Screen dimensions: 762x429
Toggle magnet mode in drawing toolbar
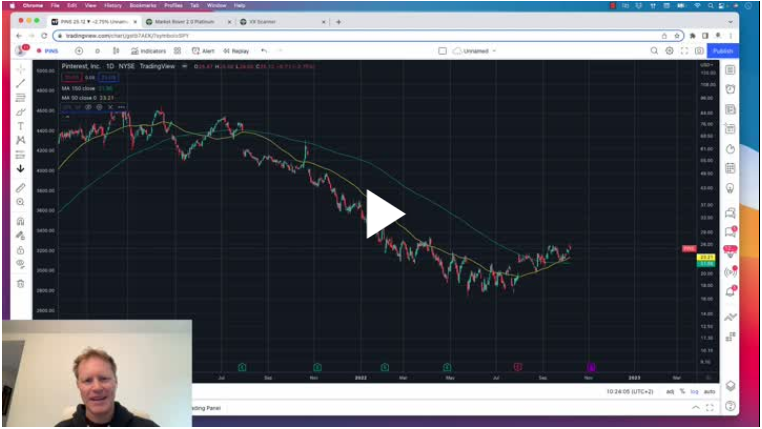(x=20, y=221)
